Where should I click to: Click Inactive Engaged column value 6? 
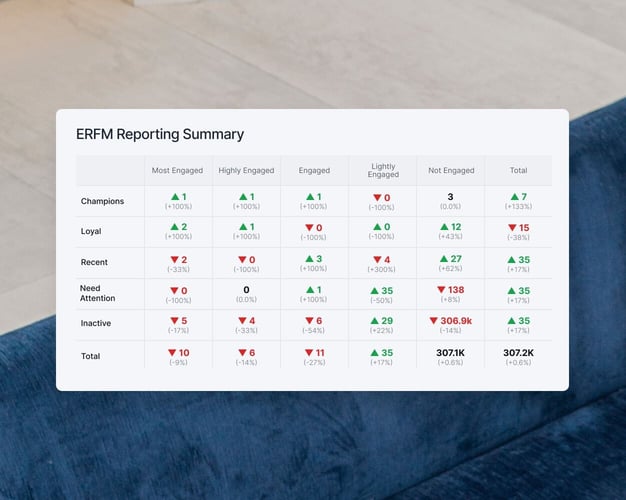click(x=319, y=321)
